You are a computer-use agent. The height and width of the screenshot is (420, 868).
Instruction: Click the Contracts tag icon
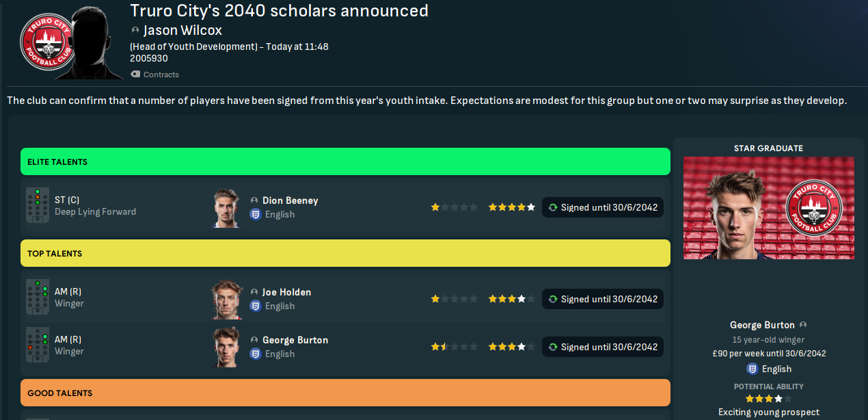click(x=135, y=75)
